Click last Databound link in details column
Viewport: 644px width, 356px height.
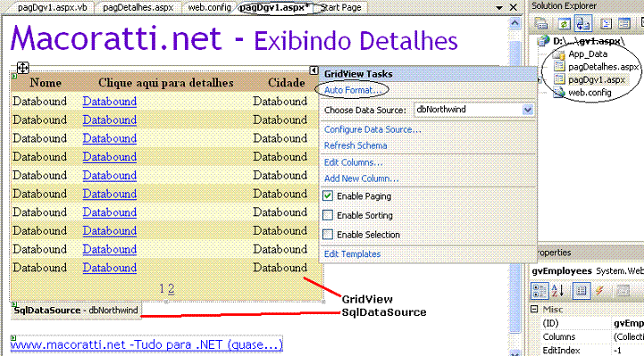[x=110, y=268]
